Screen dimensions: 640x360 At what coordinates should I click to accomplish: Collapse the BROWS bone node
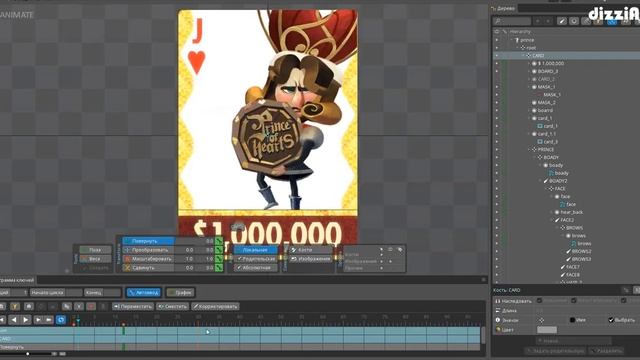tap(558, 228)
